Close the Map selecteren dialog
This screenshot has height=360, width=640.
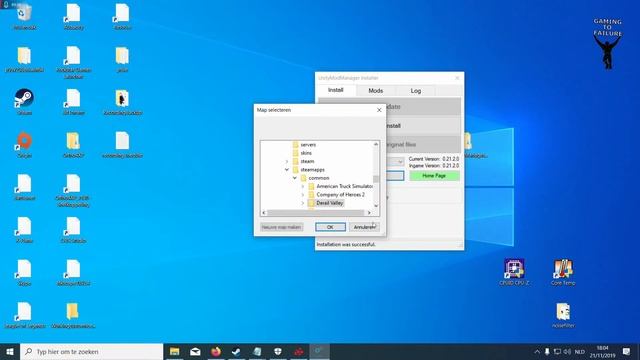[379, 110]
